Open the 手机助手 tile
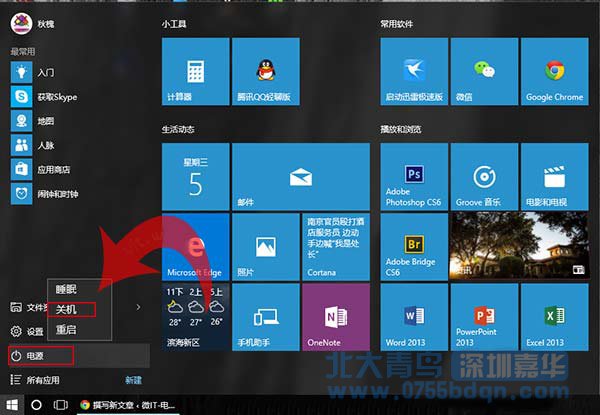Screen dimensions: 600x415 click(266, 317)
